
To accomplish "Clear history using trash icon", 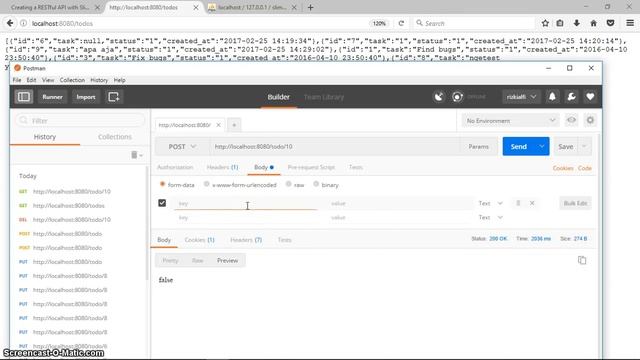I will click(134, 155).
